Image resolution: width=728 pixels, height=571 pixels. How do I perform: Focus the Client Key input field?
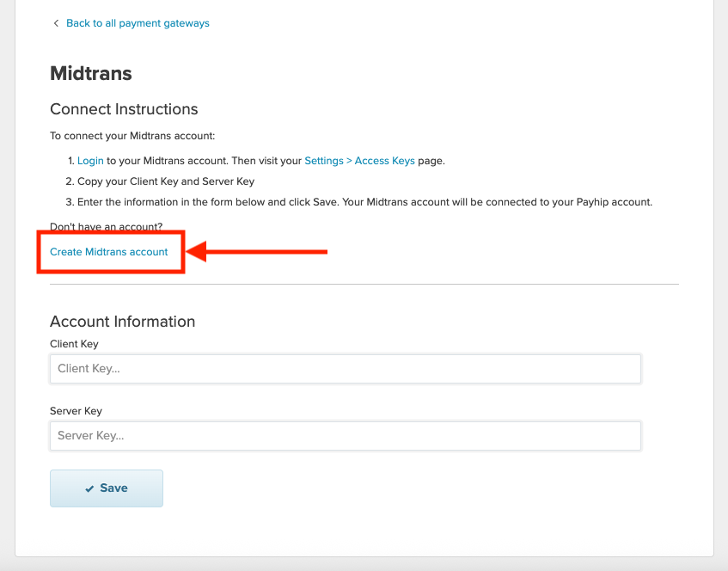(x=346, y=369)
